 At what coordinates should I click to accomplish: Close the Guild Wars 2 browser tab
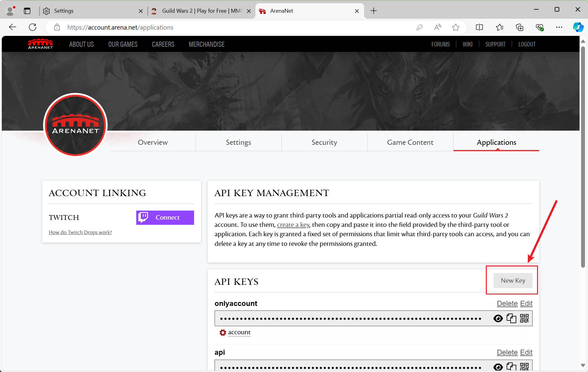tap(249, 11)
